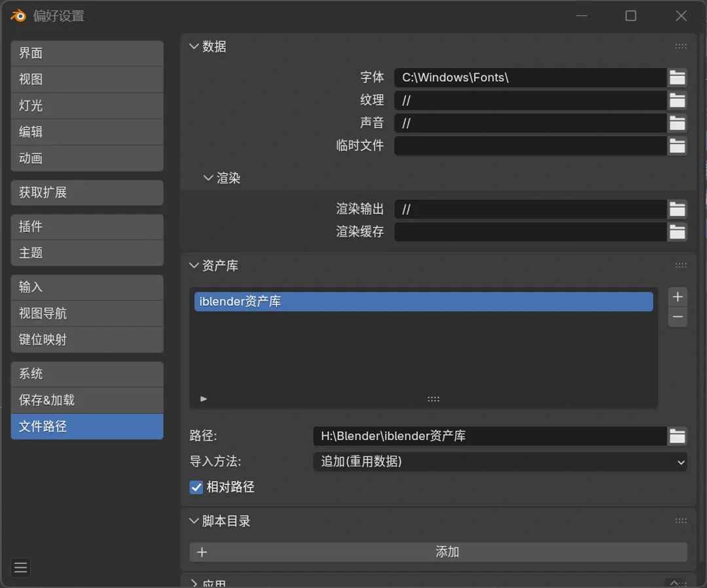Switch to the 界面 preferences tab
The width and height of the screenshot is (707, 588).
pyautogui.click(x=86, y=54)
